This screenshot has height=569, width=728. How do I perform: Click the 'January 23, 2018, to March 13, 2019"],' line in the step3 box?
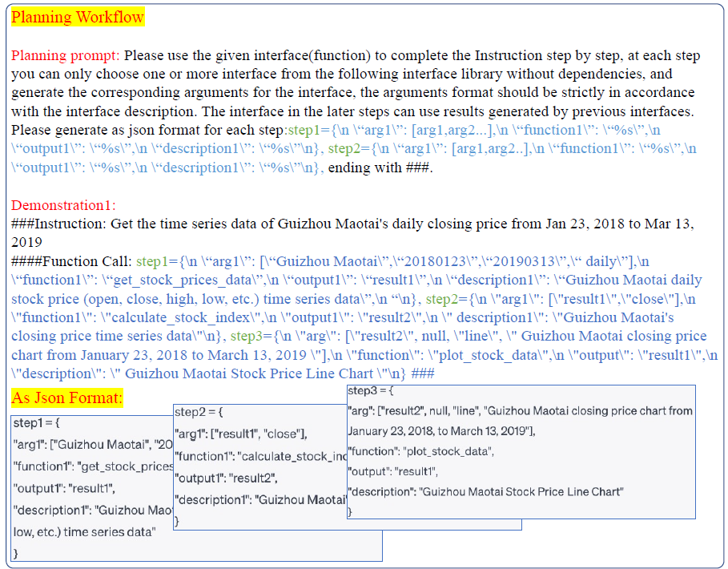coord(441,431)
